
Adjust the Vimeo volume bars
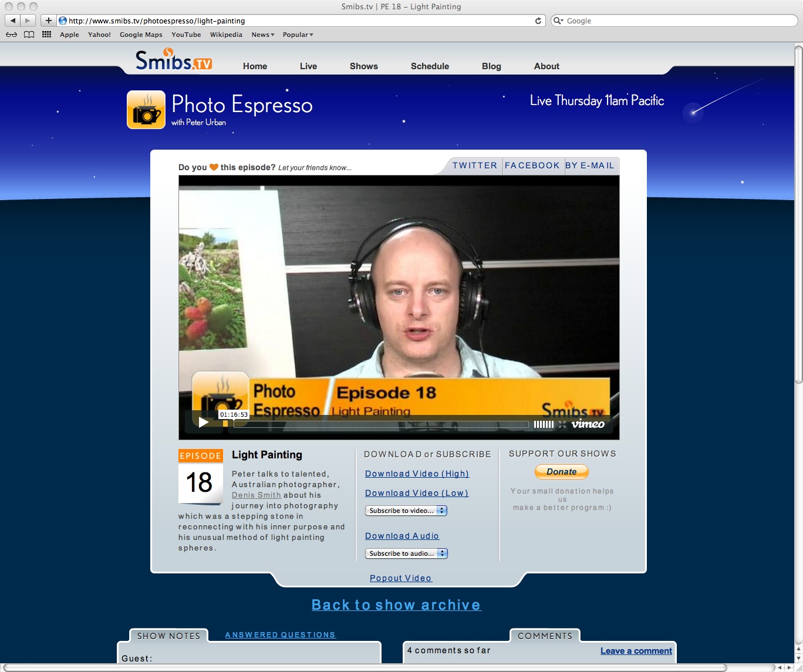(544, 424)
